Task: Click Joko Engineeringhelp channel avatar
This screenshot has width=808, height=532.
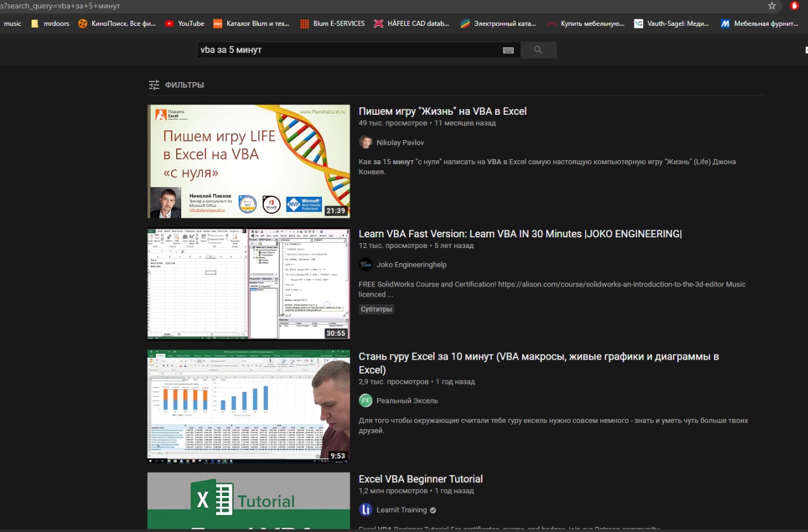Action: tap(365, 264)
